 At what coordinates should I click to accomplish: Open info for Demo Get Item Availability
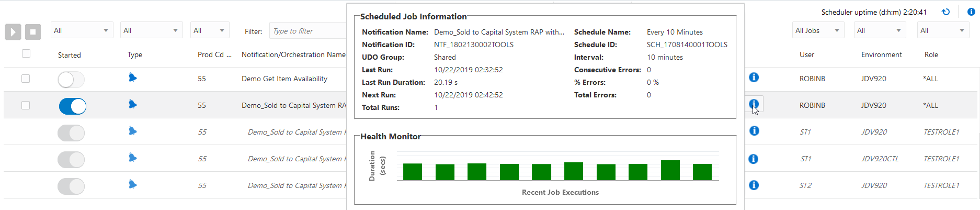point(754,78)
